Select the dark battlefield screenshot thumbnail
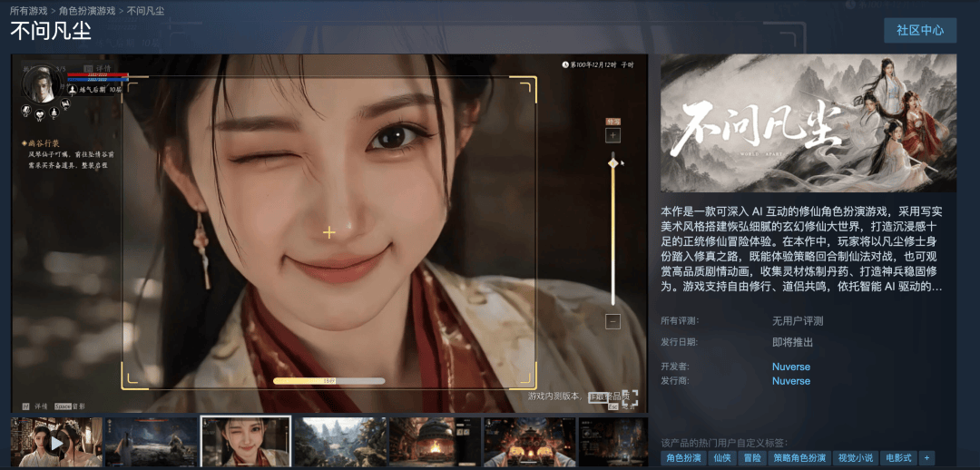 tap(152, 443)
